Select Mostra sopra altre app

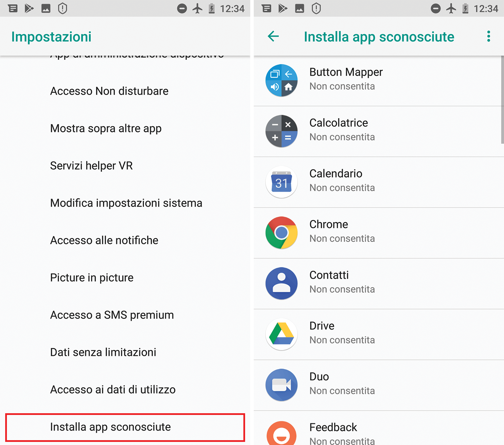(125, 129)
